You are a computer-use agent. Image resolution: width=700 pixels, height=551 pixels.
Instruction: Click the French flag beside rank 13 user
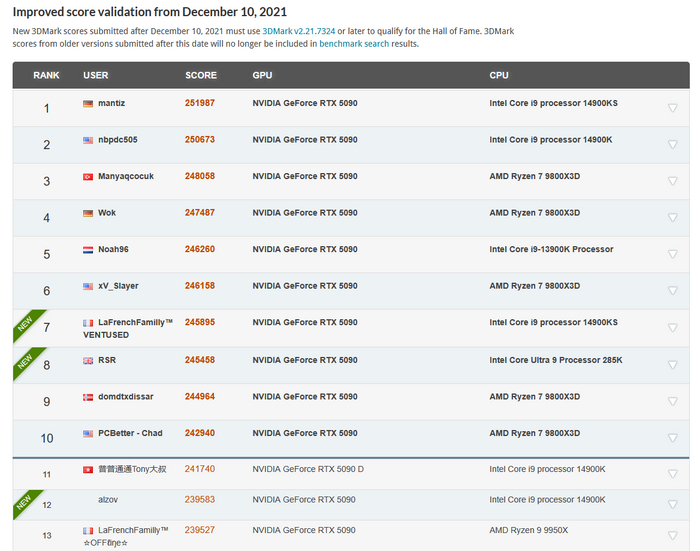88,531
